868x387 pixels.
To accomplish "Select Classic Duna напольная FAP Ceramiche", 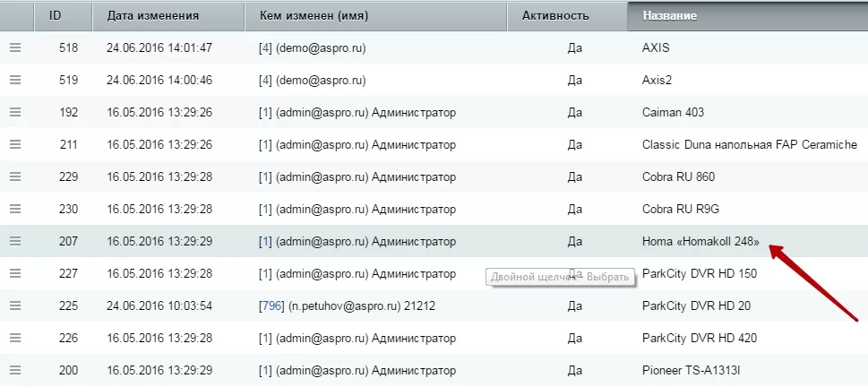I will click(x=750, y=145).
